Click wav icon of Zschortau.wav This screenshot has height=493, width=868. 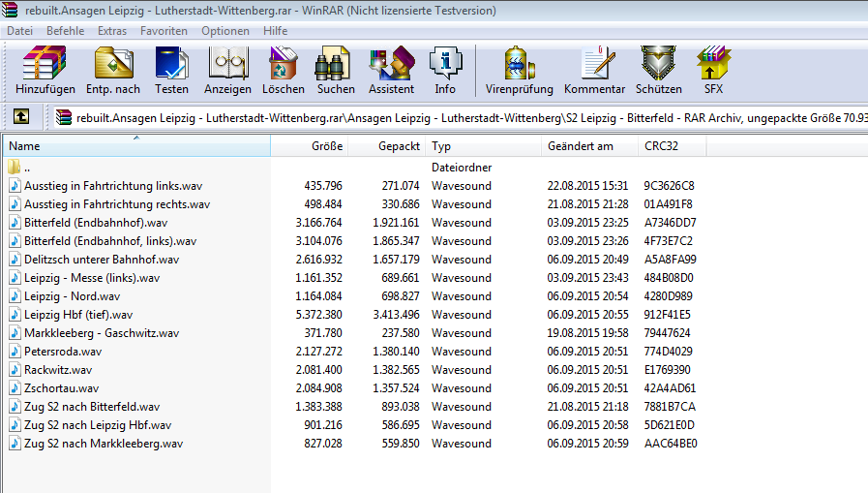click(15, 387)
